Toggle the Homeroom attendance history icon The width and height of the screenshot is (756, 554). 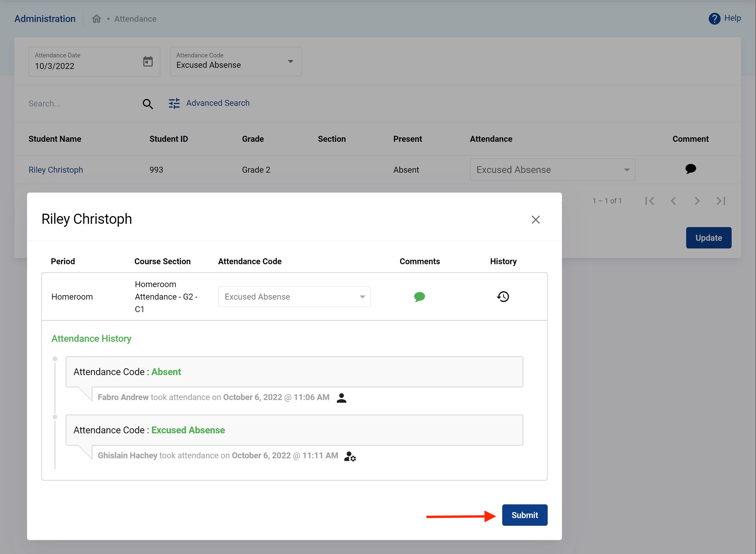click(503, 297)
